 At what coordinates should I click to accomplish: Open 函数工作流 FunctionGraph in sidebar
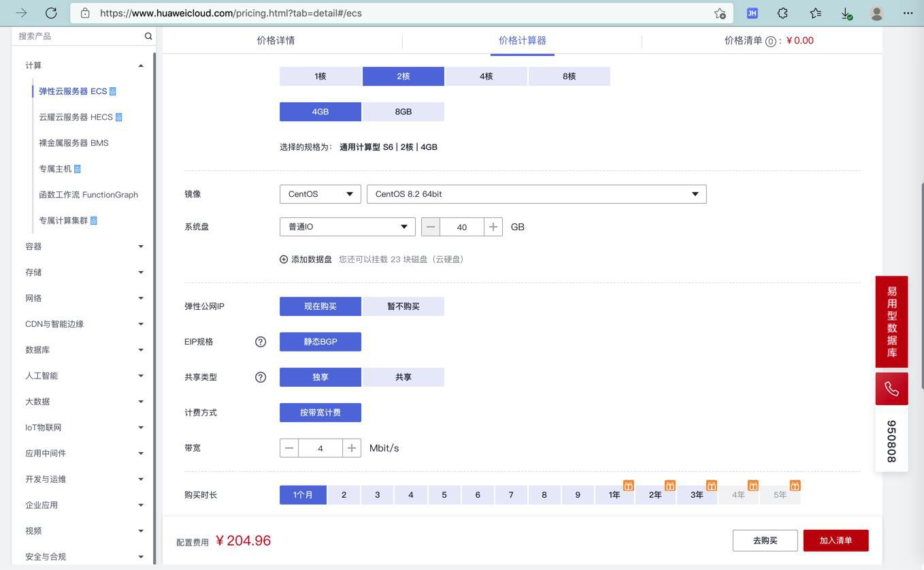pos(88,195)
